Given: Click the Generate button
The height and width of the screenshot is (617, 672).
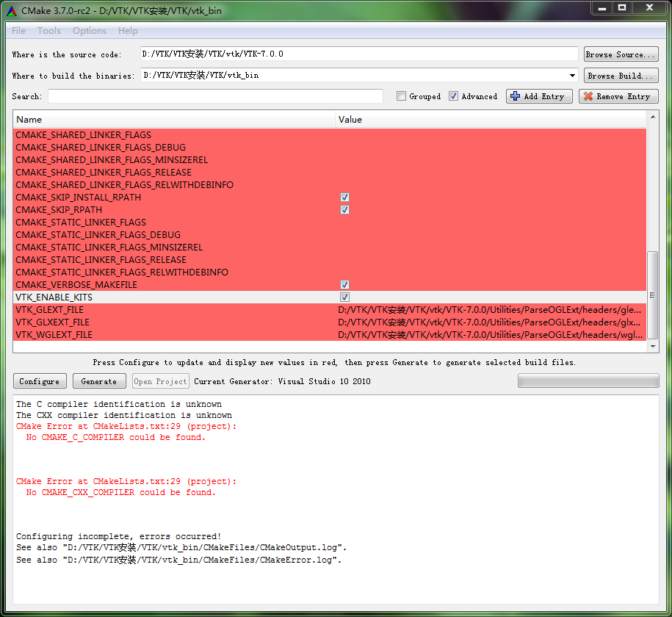Looking at the screenshot, I should coord(99,381).
